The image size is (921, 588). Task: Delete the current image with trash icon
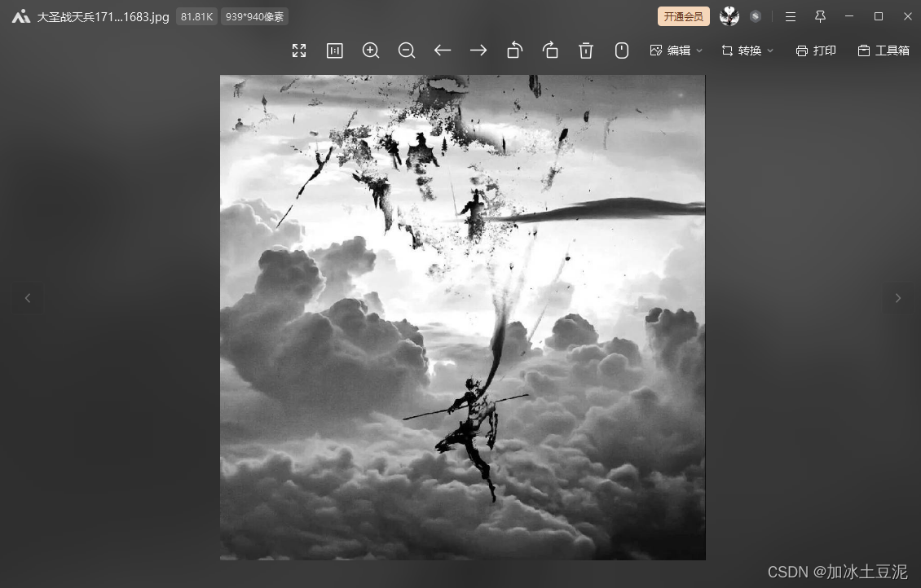586,50
